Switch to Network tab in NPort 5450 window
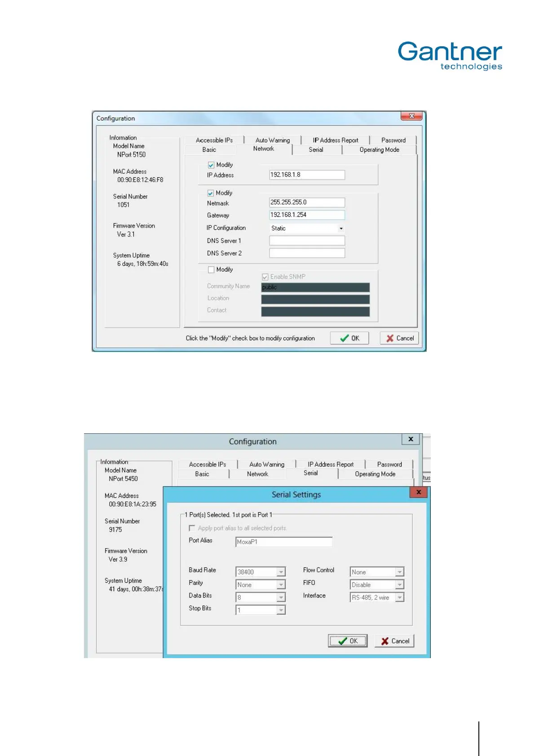535x756 pixels. [x=257, y=474]
